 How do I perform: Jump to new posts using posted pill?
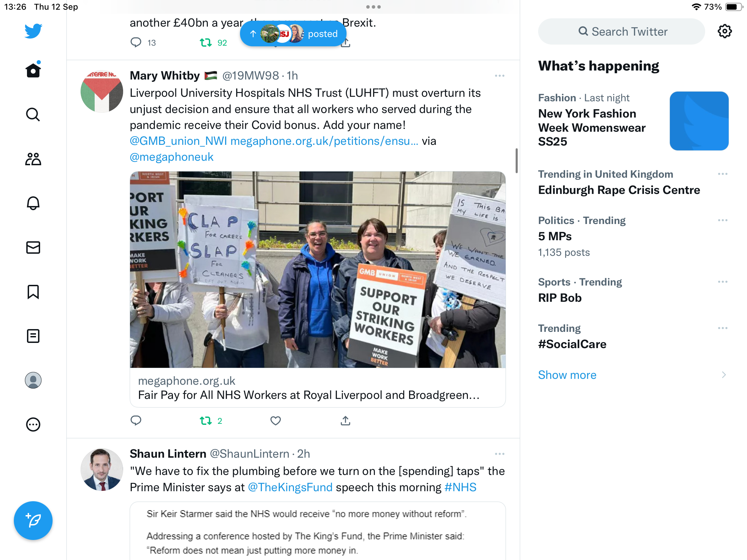pos(293,34)
